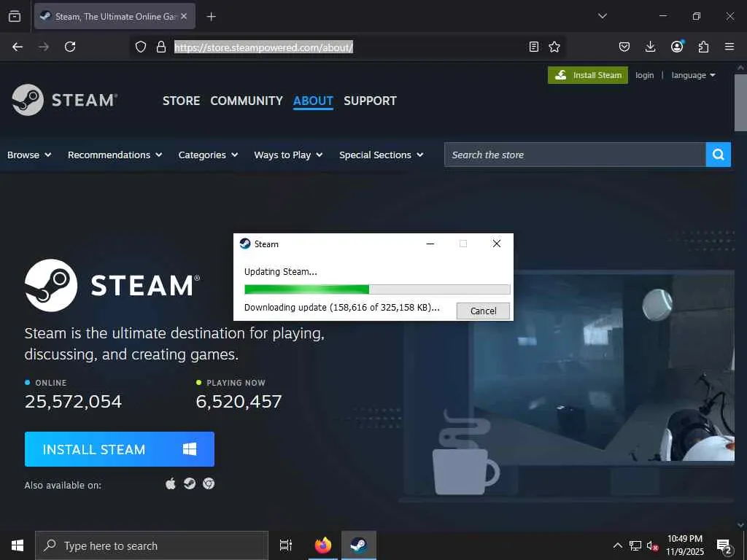Click the list all tabs chevron

tap(602, 16)
